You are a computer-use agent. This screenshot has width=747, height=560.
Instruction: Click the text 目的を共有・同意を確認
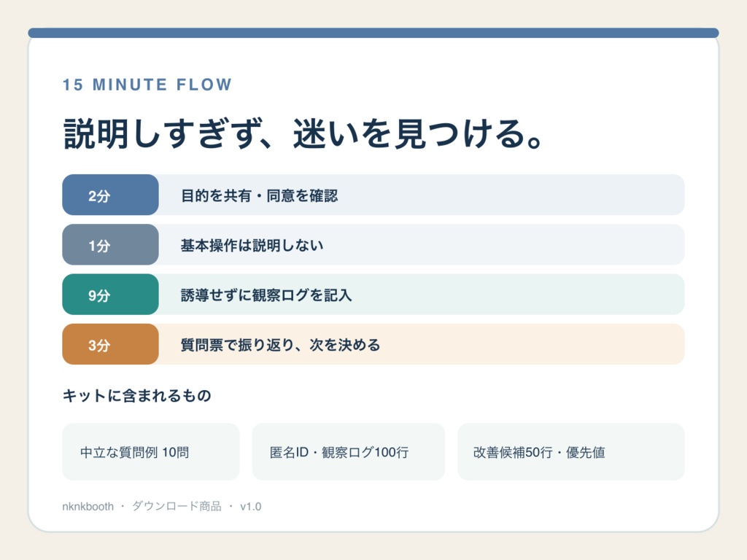[259, 195]
